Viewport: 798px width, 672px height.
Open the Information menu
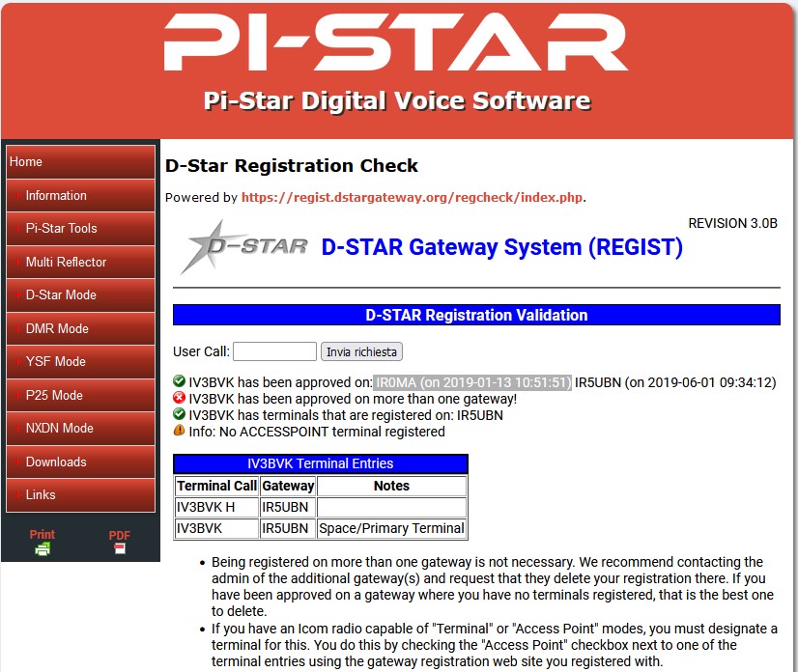(x=80, y=195)
